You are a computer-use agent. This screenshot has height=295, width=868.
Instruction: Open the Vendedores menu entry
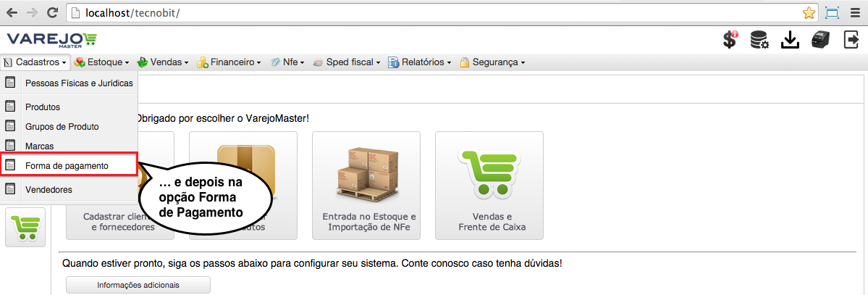click(x=69, y=190)
